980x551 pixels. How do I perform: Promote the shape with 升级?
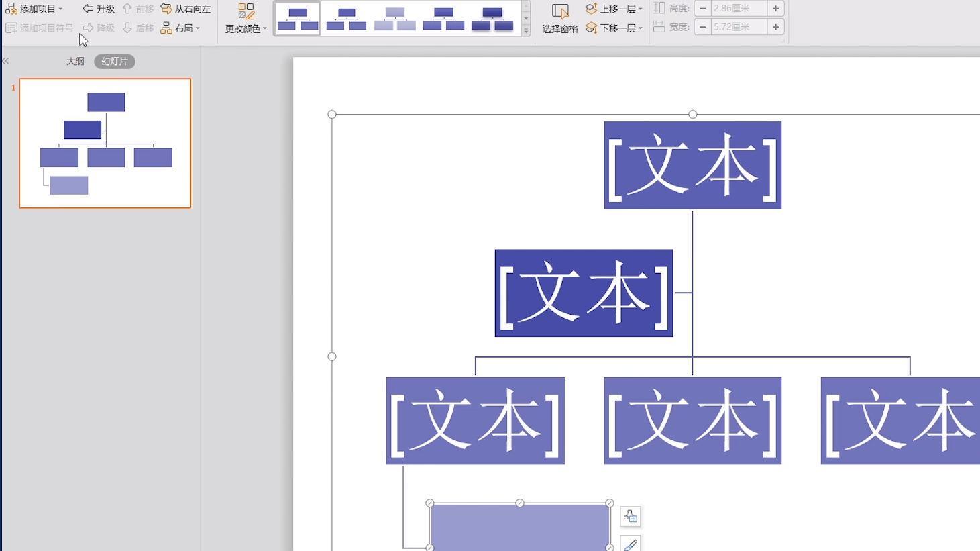coord(98,9)
